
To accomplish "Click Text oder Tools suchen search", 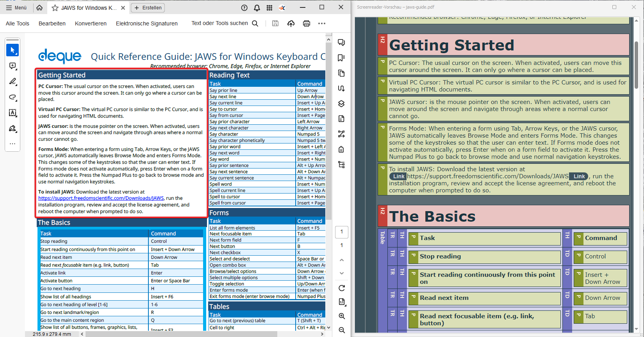I will [225, 23].
